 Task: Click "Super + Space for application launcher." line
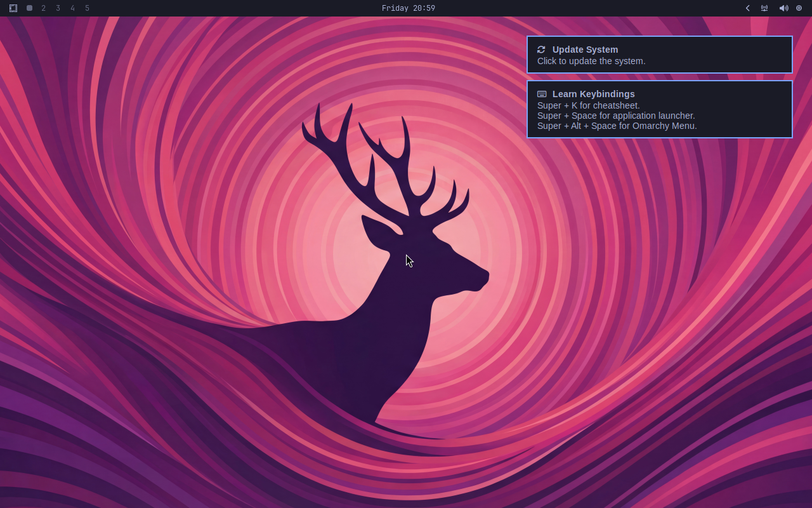(x=616, y=116)
